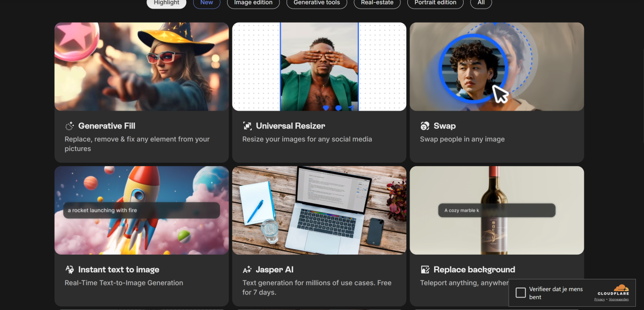Click the Jasper AI icon
The image size is (644, 310).
247,270
